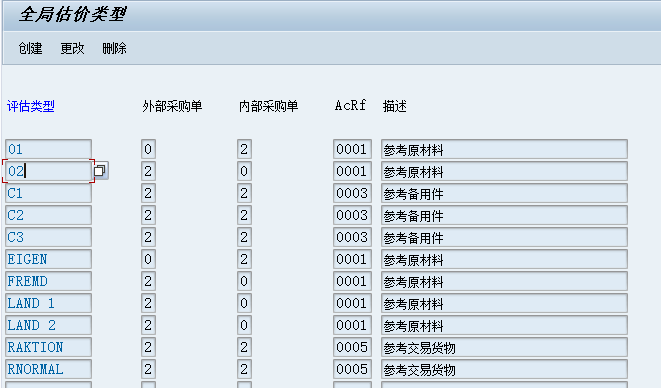This screenshot has height=388, width=661.
Task: Select valuation type C2
Action: pos(48,215)
